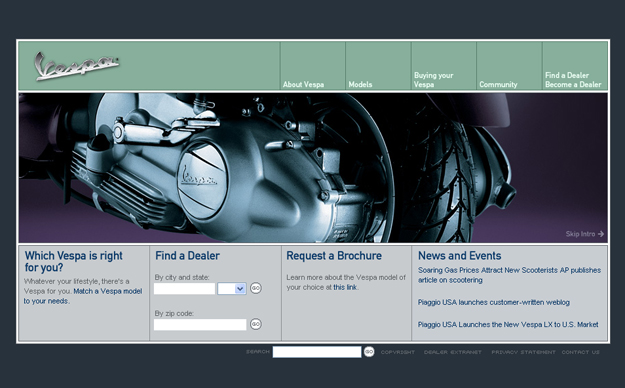This screenshot has height=388, width=625.
Task: Click the Find a Dealer panel heading
Action: tap(187, 256)
